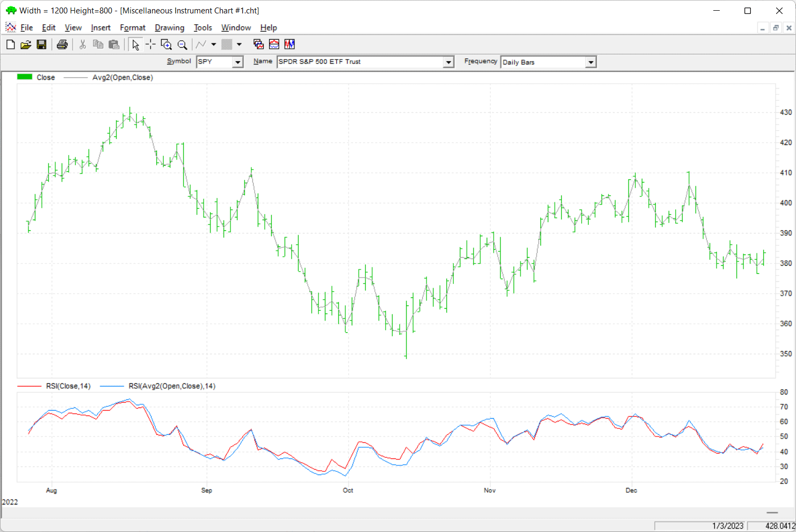Viewport: 796px width, 532px height.
Task: Click the Copy icon in toolbar
Action: pos(98,45)
